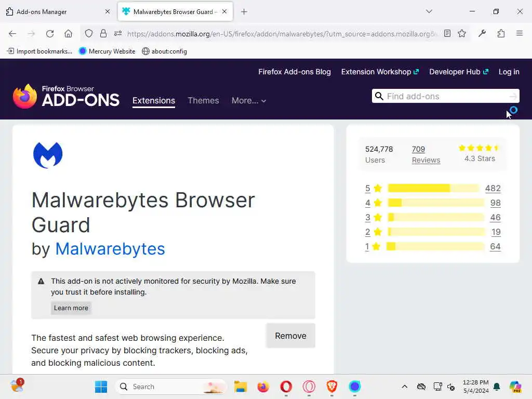Screen dimensions: 532x399
Task: Open Firefox from the taskbar
Action: click(x=263, y=387)
